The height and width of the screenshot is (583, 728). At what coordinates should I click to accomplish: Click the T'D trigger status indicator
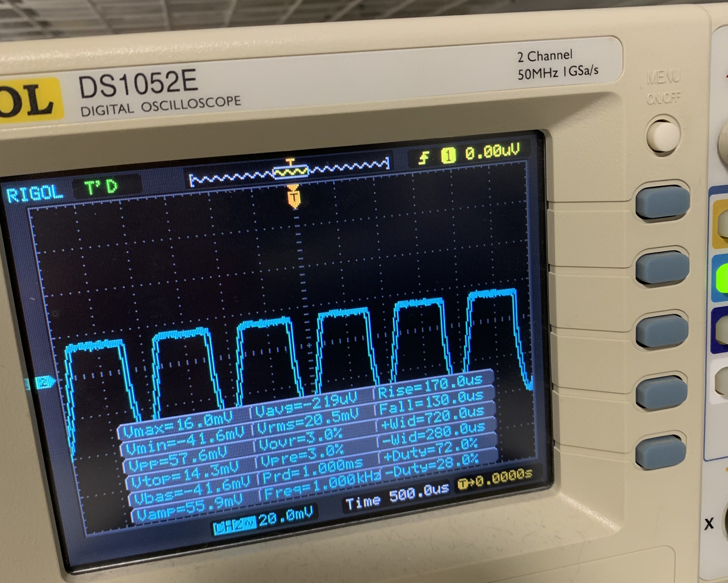pos(101,187)
